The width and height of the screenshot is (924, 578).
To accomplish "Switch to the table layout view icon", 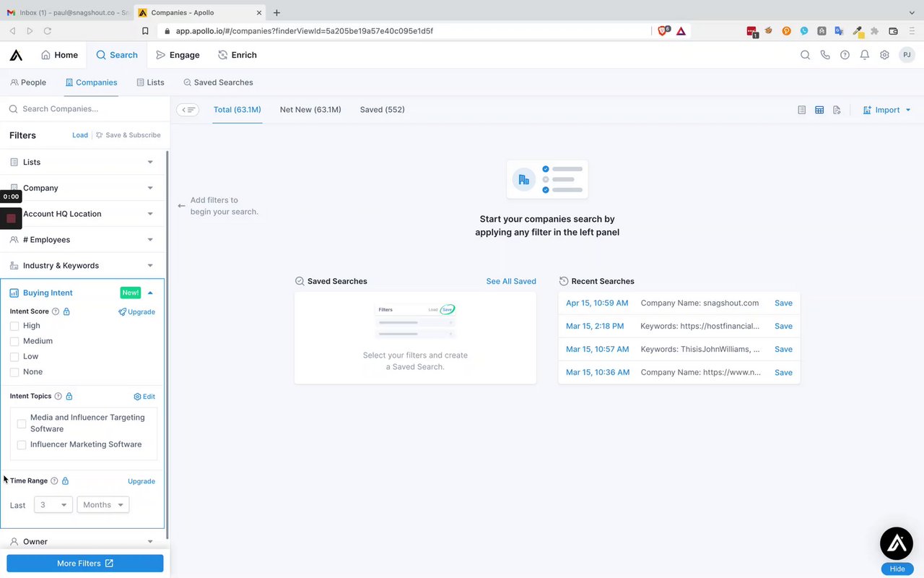I will point(819,110).
